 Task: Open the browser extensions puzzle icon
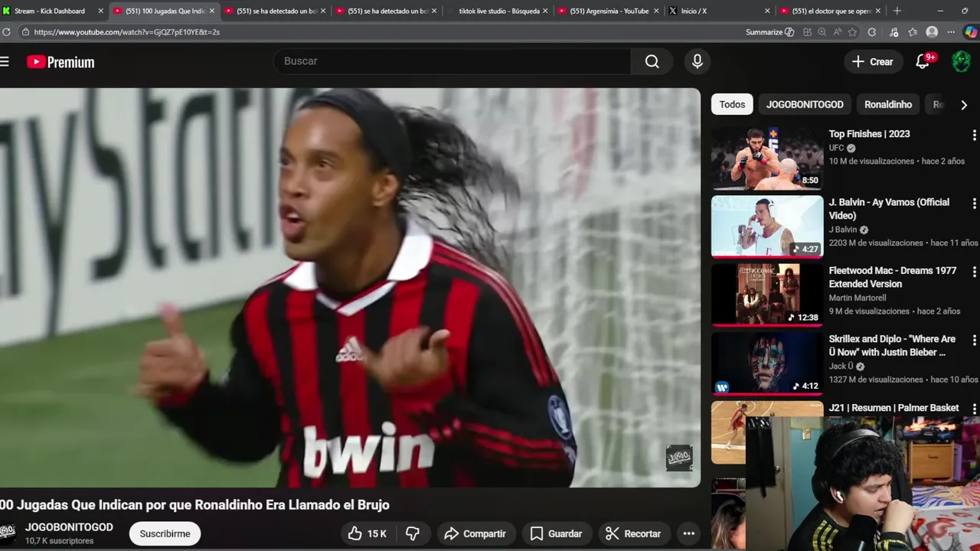tap(872, 32)
